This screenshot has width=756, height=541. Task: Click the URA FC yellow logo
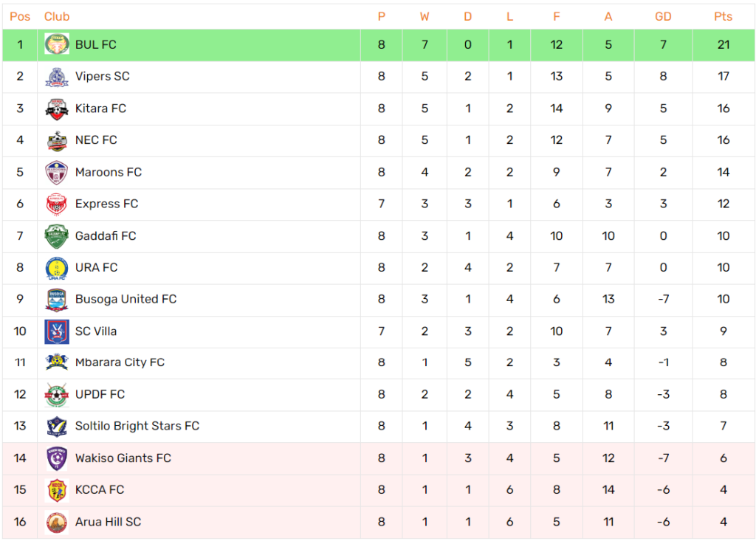(x=57, y=268)
